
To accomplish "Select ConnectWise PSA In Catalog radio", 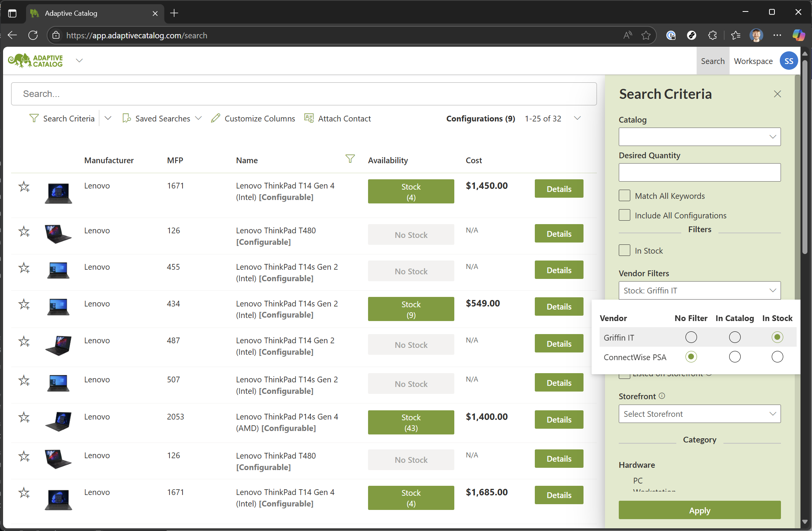I will click(x=735, y=357).
